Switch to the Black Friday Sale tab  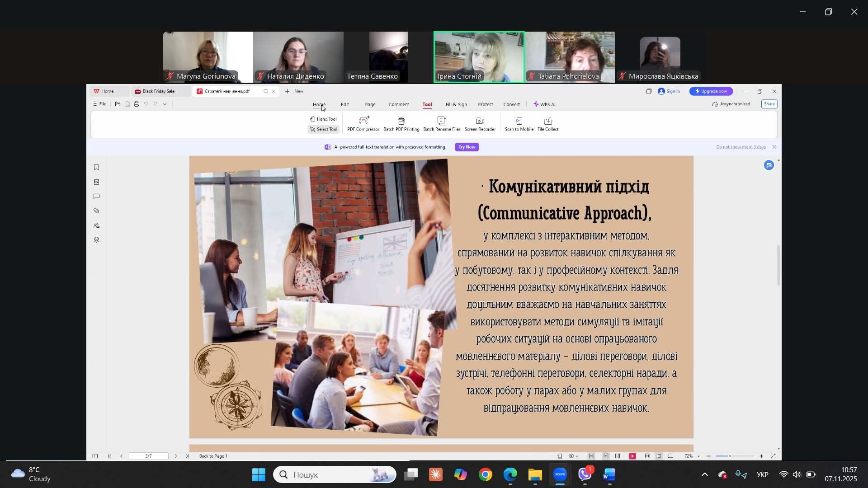click(x=158, y=91)
